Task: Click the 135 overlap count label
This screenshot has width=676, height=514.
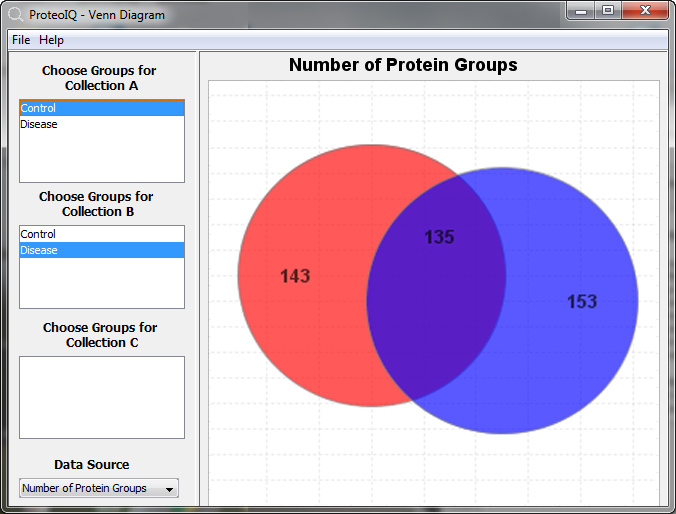Action: 439,237
